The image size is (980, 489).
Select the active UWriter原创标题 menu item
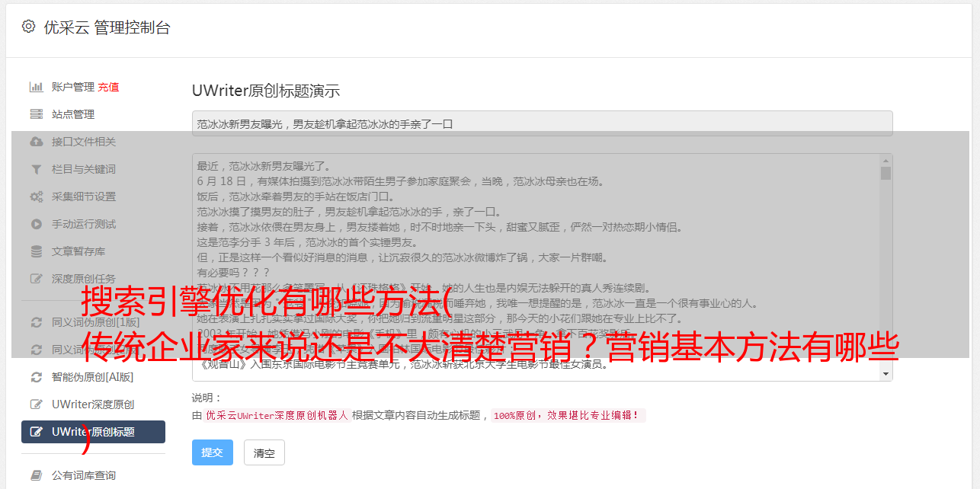point(93,432)
